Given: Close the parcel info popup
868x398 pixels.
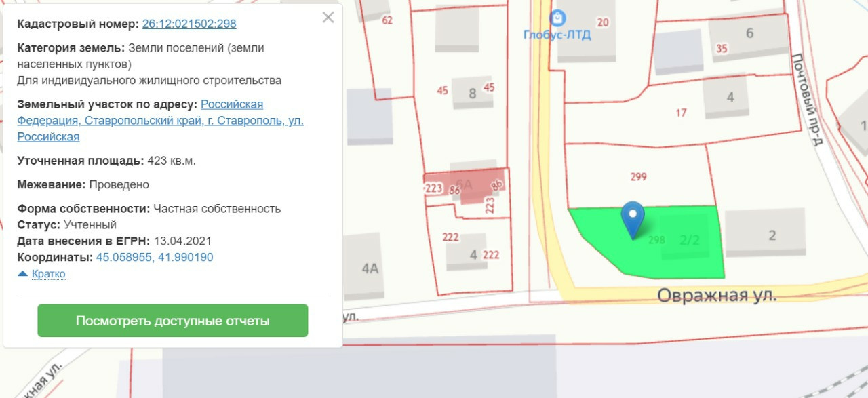Looking at the screenshot, I should [x=328, y=18].
